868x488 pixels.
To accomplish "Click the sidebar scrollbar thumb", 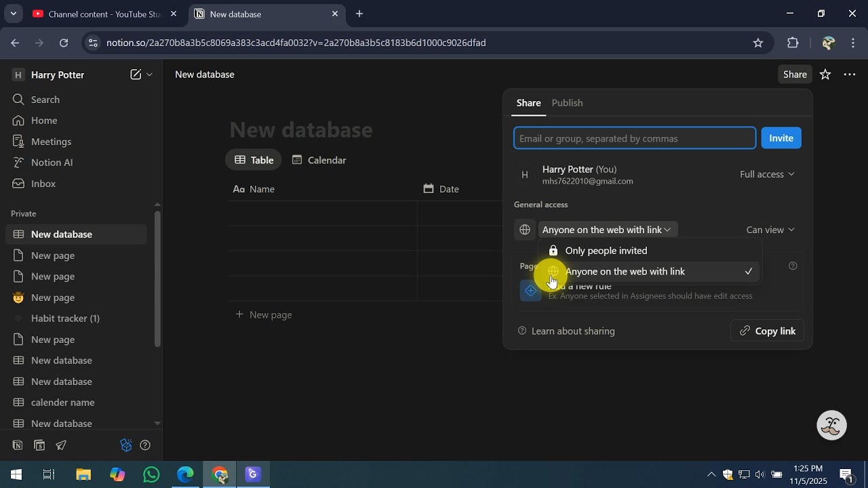I will click(157, 278).
